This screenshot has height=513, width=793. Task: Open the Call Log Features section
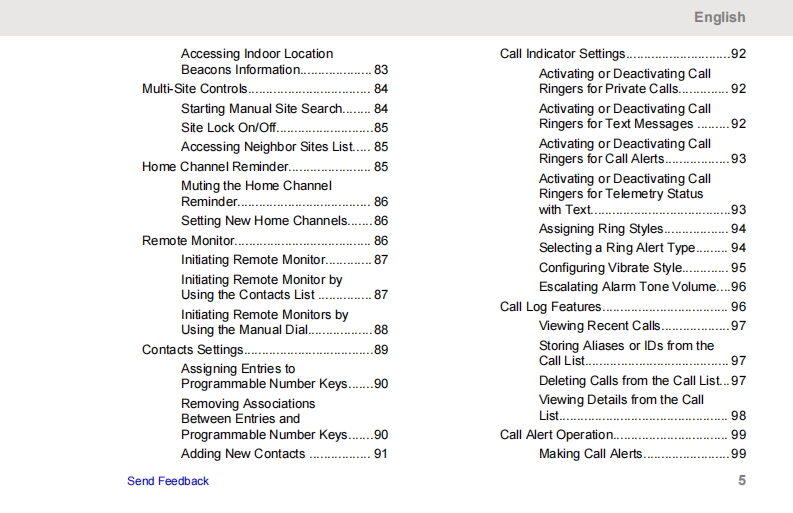550,307
